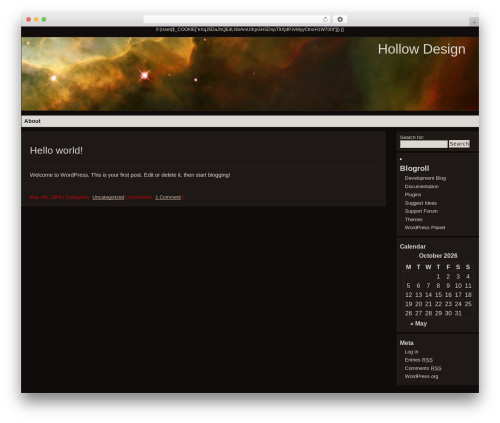The width and height of the screenshot is (500, 423).
Task: Open Documentation blogroll link
Action: pyautogui.click(x=421, y=186)
